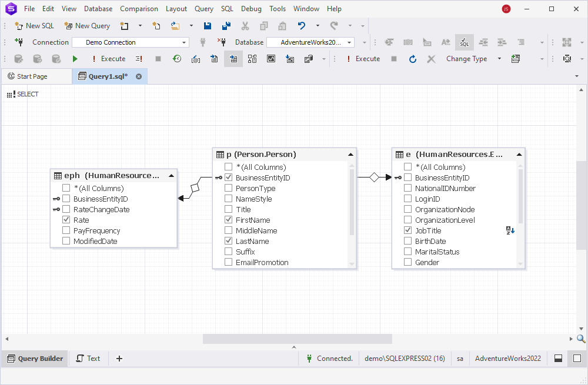Click the green Start play icon

pyautogui.click(x=75, y=59)
